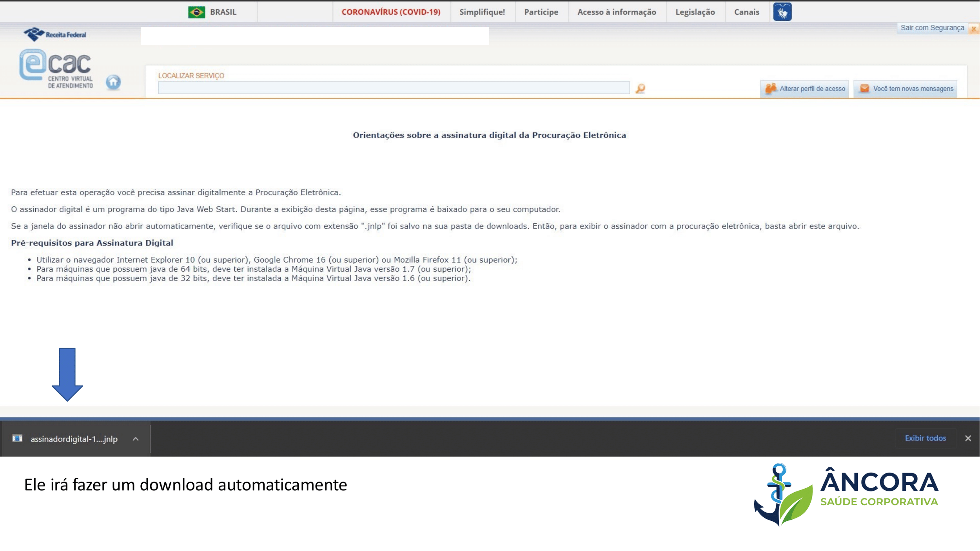Click the magnifier search icon

pos(640,89)
